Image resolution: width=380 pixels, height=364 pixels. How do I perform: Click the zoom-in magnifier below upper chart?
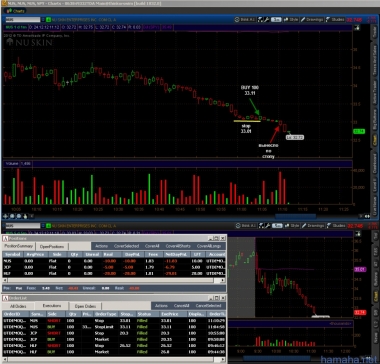[x=12, y=216]
